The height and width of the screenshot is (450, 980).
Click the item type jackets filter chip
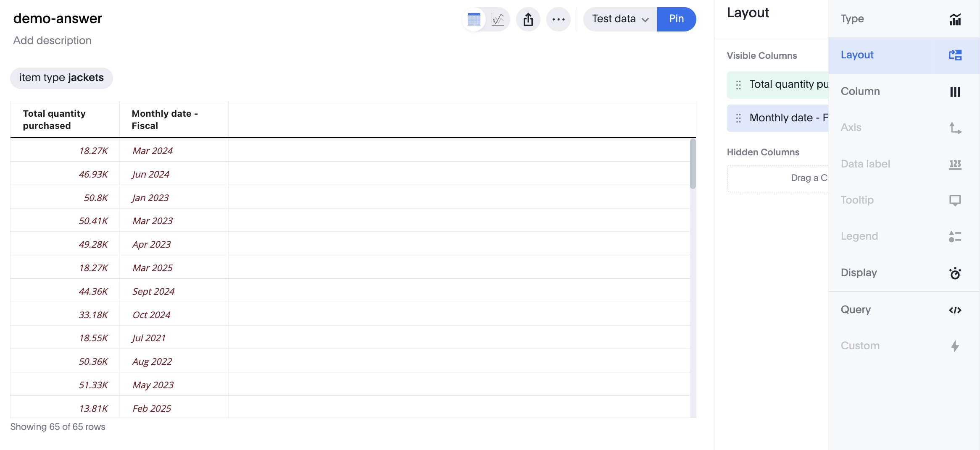point(61,78)
